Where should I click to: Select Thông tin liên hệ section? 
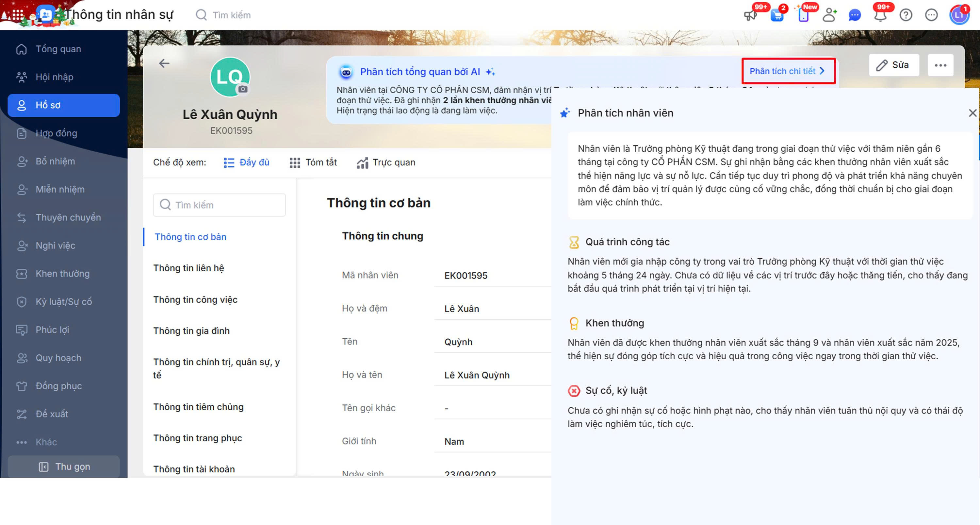pyautogui.click(x=189, y=268)
